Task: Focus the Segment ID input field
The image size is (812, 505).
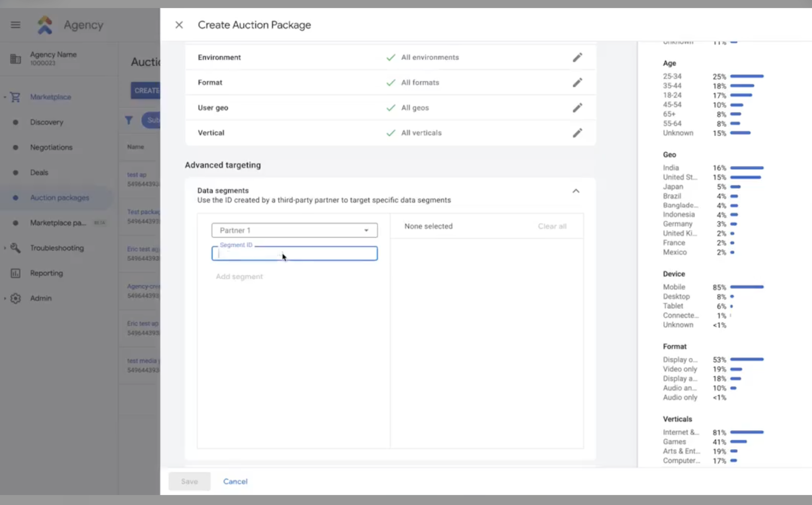Action: (x=295, y=254)
